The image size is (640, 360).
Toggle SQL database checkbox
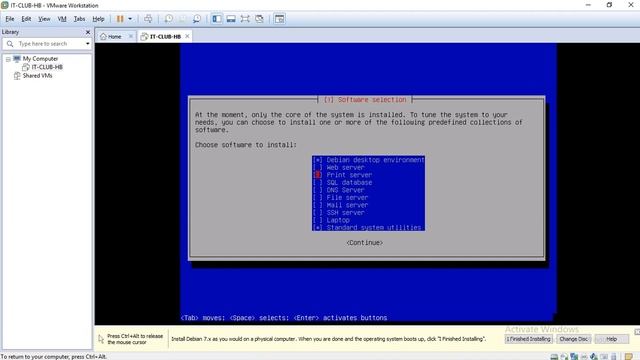(318, 182)
